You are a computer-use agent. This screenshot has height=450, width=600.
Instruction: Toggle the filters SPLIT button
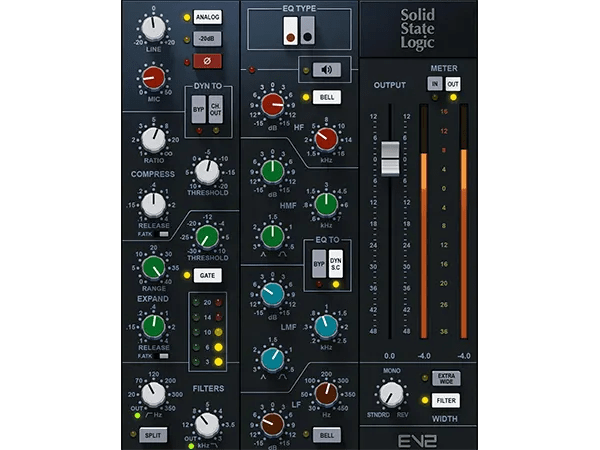[x=153, y=435]
